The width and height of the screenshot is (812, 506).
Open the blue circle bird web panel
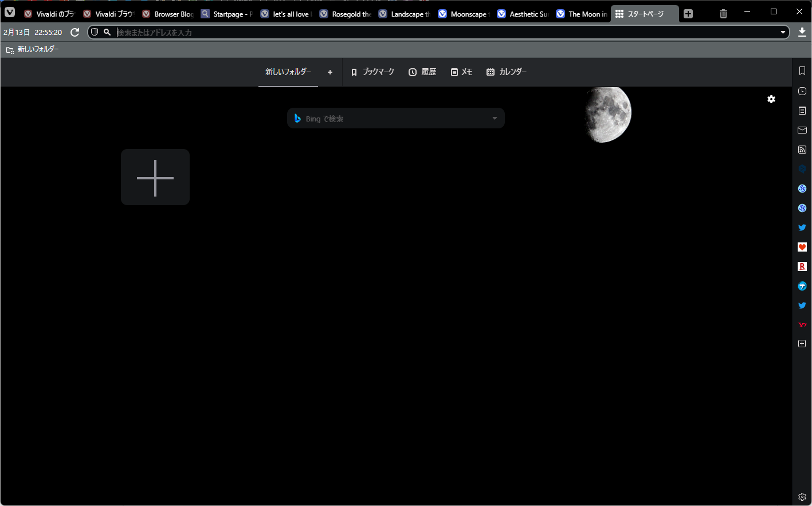[802, 286]
